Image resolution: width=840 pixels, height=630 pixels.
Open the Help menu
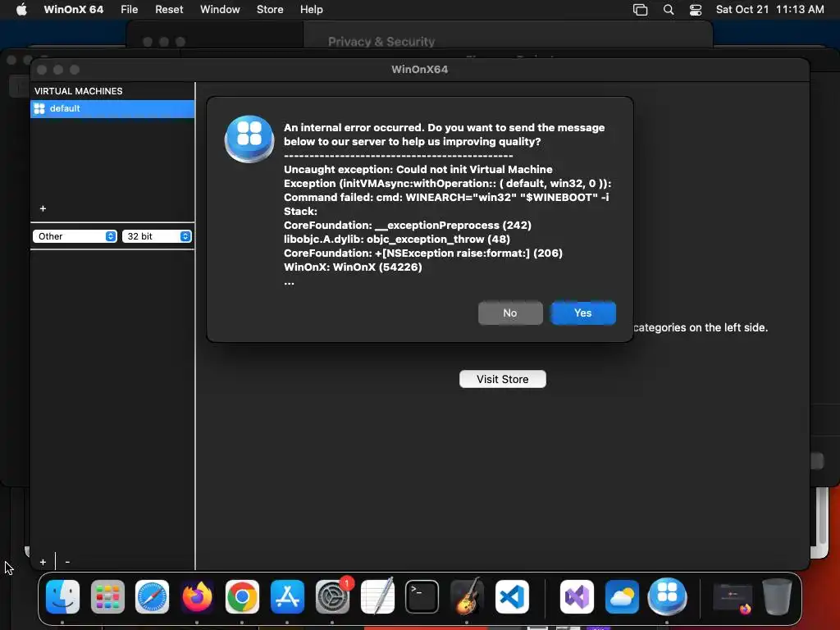coord(311,10)
